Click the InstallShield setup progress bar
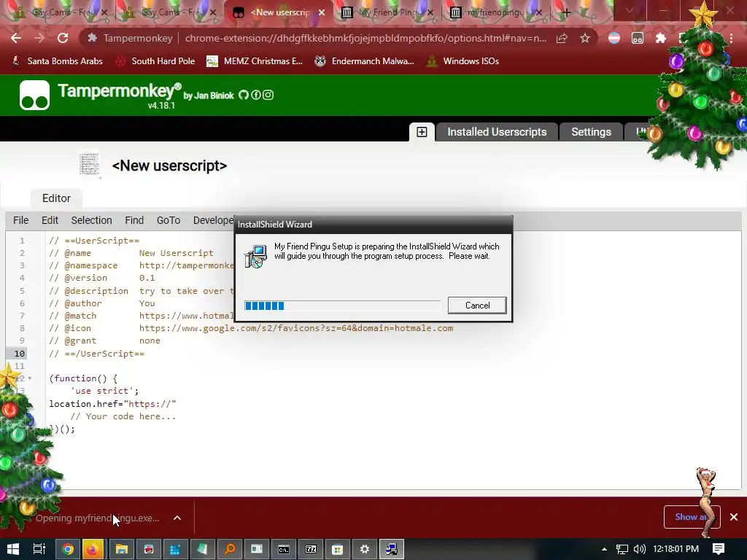The width and height of the screenshot is (747, 560). pos(342,306)
